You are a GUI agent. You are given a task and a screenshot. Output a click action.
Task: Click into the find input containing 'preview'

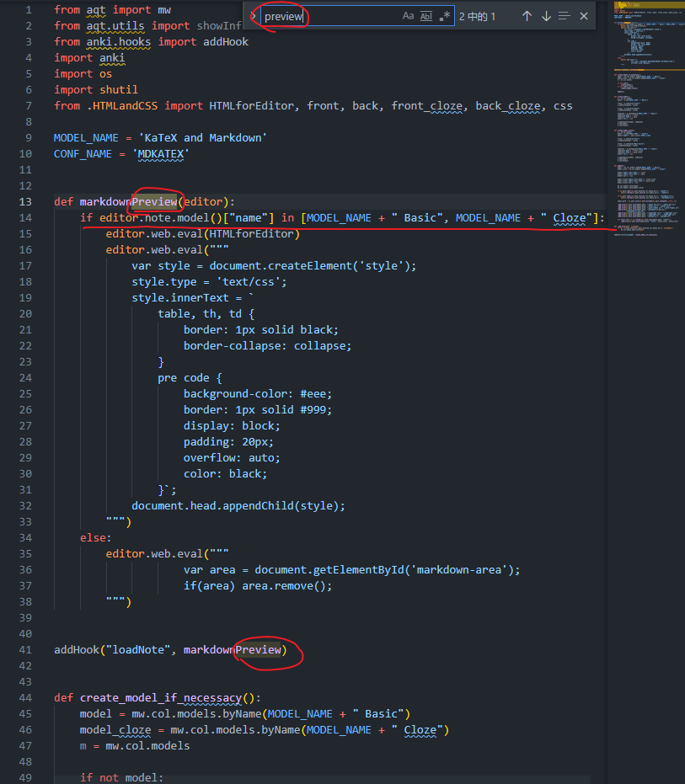coord(330,16)
